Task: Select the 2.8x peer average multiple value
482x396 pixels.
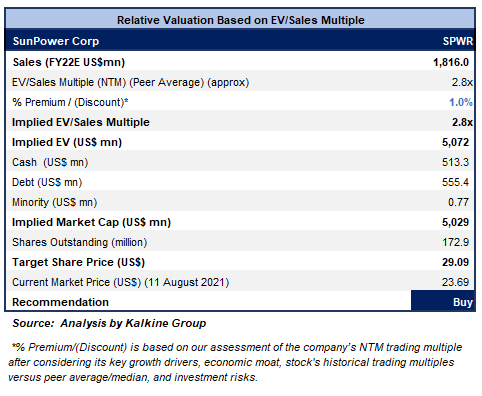Action: 462,82
